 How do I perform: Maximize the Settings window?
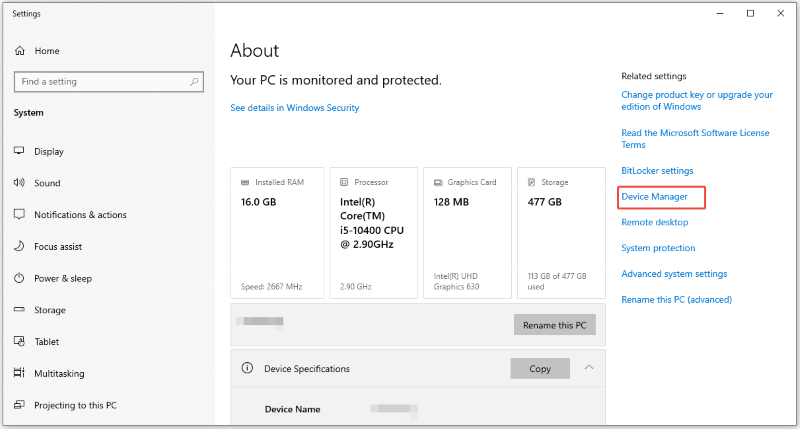(x=750, y=13)
